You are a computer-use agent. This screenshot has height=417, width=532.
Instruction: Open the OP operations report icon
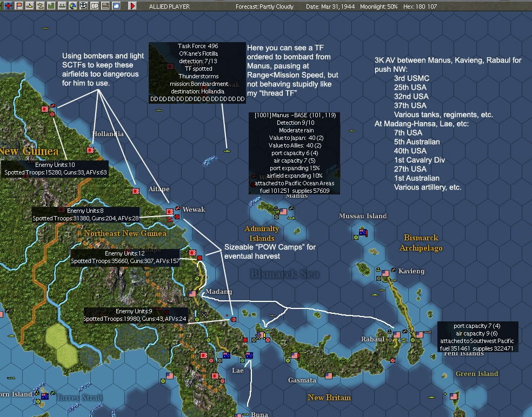[94, 6]
